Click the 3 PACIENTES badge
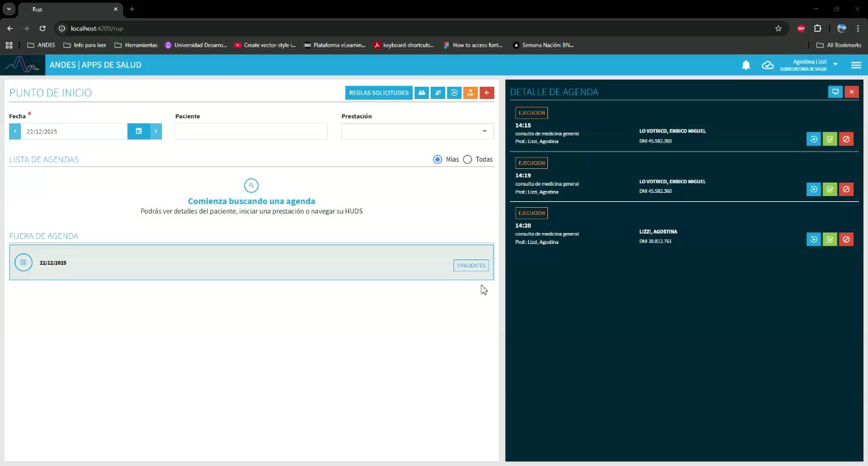868x466 pixels. click(471, 265)
